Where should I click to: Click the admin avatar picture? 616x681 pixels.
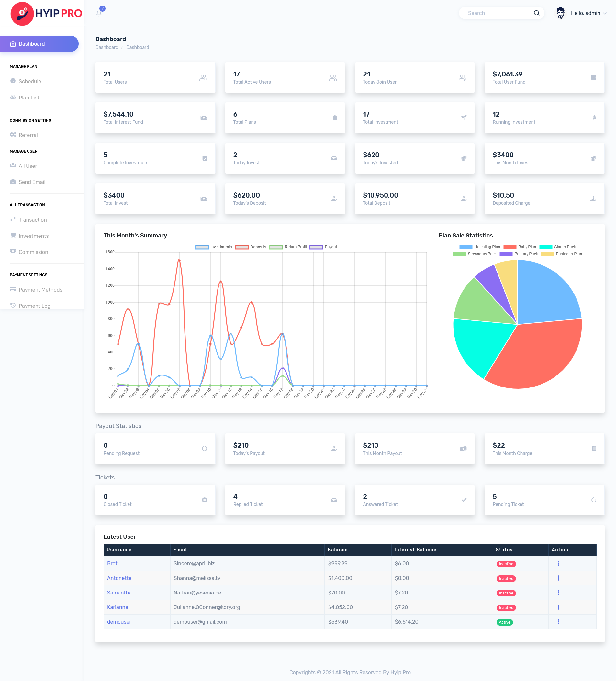(x=560, y=13)
